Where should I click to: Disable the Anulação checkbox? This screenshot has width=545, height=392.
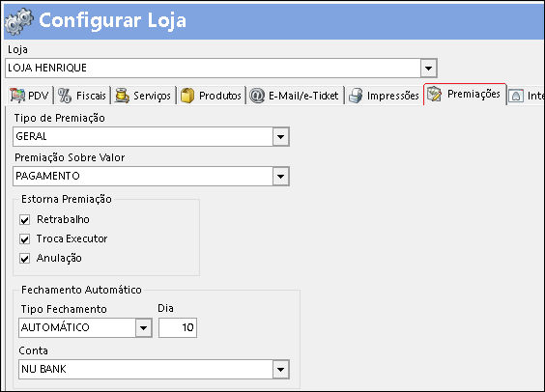click(x=25, y=259)
